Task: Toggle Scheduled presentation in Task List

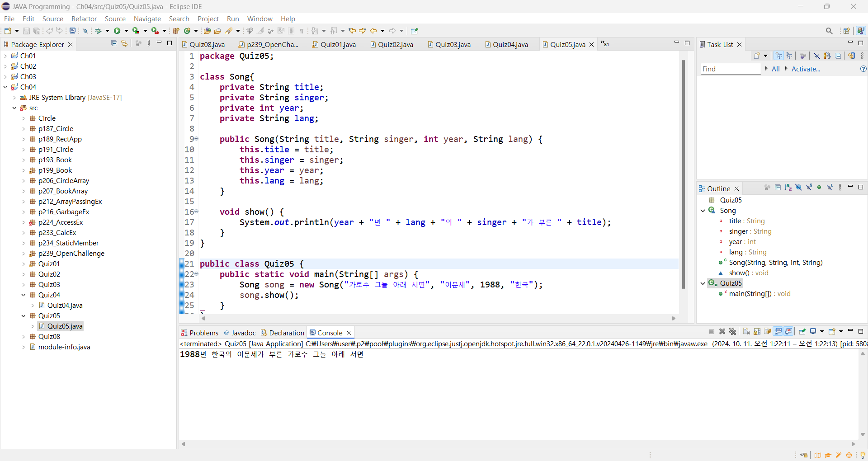Action: [789, 56]
